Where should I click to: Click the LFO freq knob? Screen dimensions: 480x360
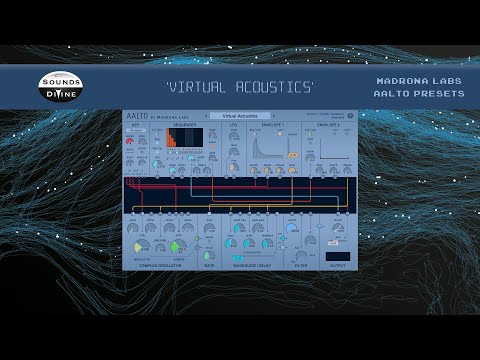[x=234, y=167]
